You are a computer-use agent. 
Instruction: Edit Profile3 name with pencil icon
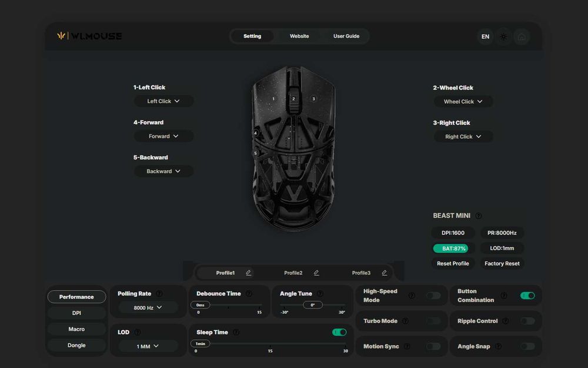coord(385,273)
